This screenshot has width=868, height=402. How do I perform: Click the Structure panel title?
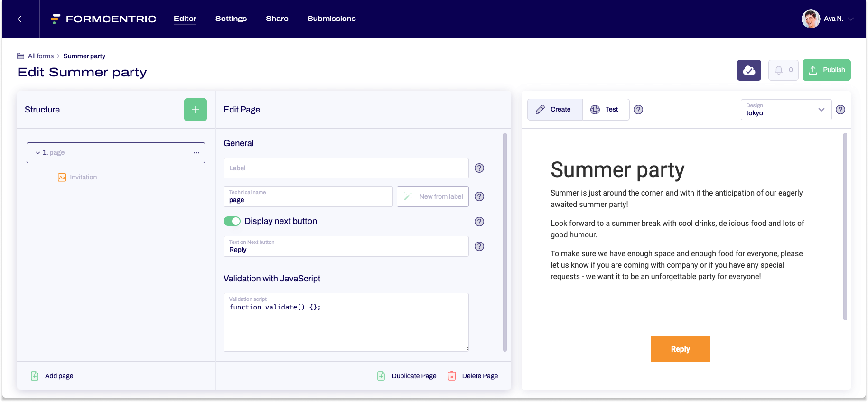(42, 110)
